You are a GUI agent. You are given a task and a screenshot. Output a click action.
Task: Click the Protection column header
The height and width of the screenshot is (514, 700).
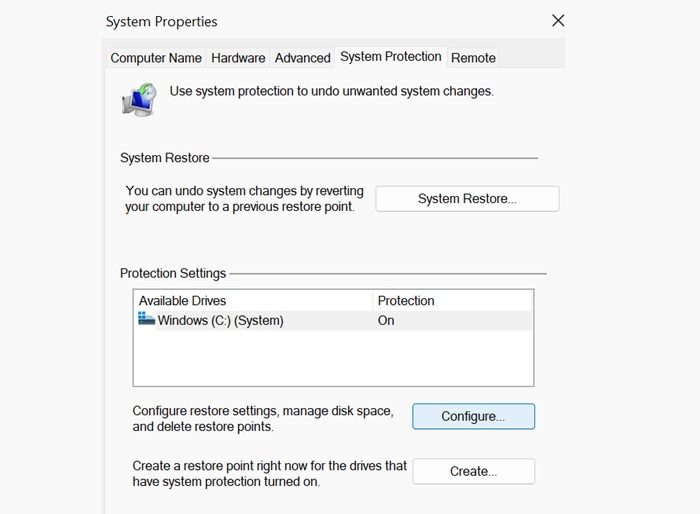[405, 300]
